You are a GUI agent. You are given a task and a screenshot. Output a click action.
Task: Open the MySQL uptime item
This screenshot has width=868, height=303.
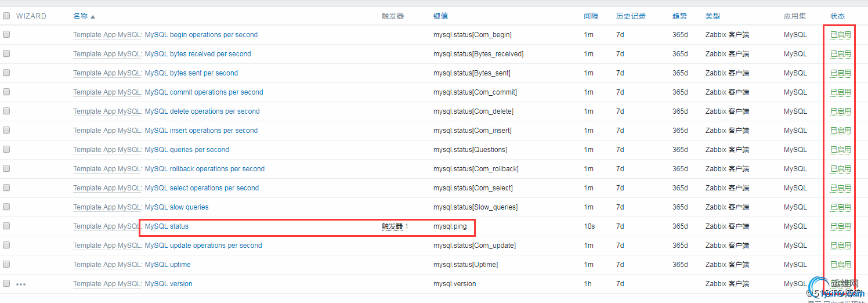point(168,265)
